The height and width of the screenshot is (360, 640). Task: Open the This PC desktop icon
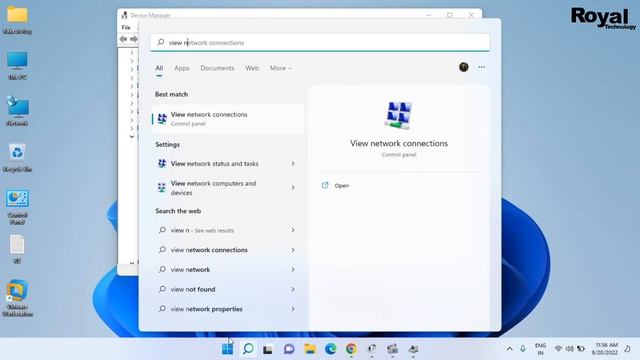point(17,65)
